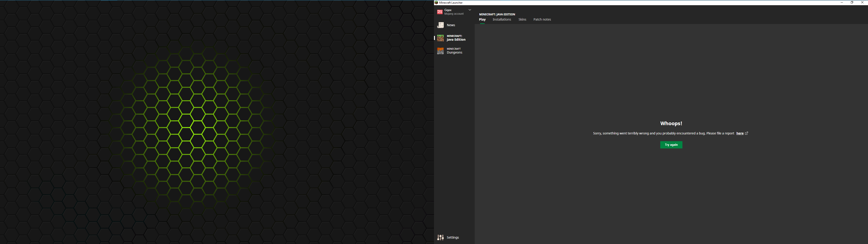Screen dimensions: 868x244
Task: Click the Minecraft Launcher title bar icon
Action: tap(436, 3)
